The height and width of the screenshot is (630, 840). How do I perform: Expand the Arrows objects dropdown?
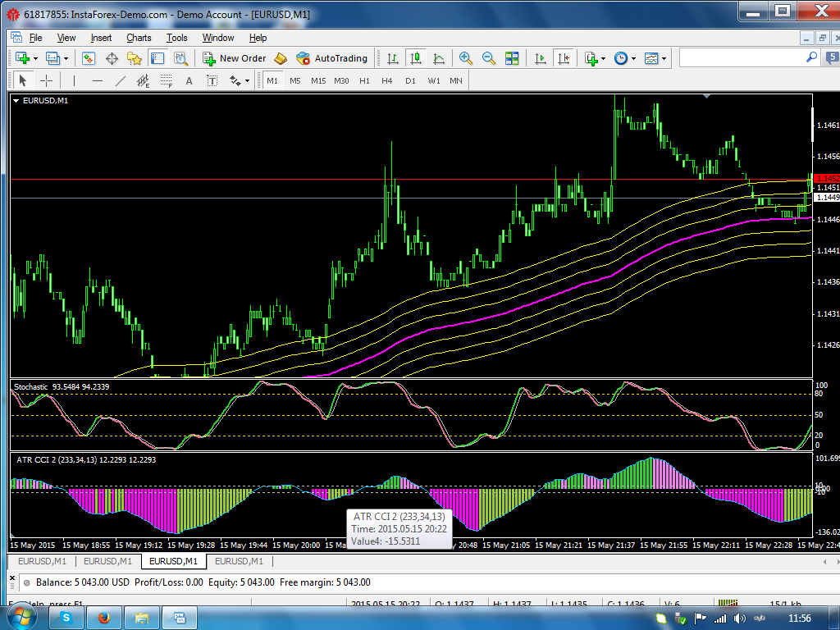click(247, 81)
